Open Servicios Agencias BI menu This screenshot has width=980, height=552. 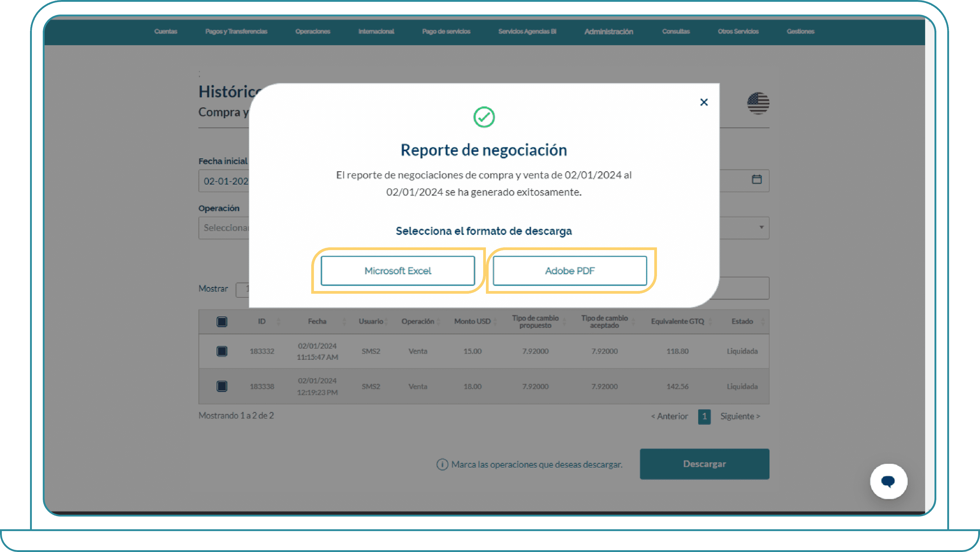coord(527,31)
